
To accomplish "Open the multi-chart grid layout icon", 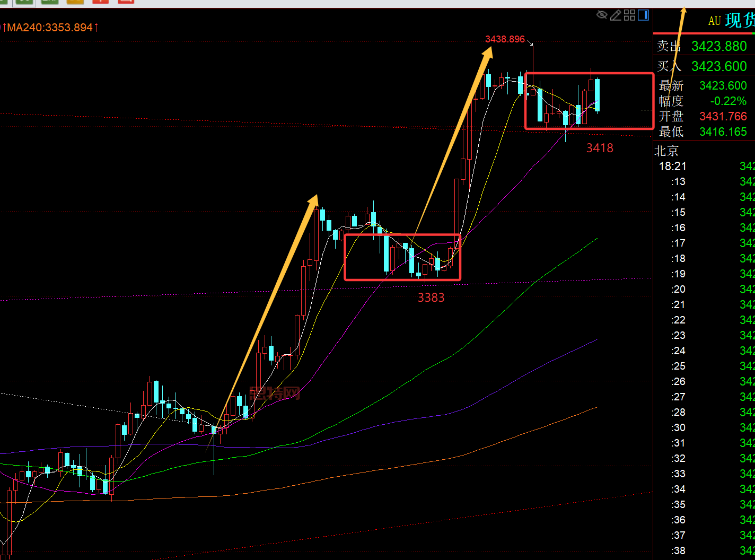I will [629, 15].
